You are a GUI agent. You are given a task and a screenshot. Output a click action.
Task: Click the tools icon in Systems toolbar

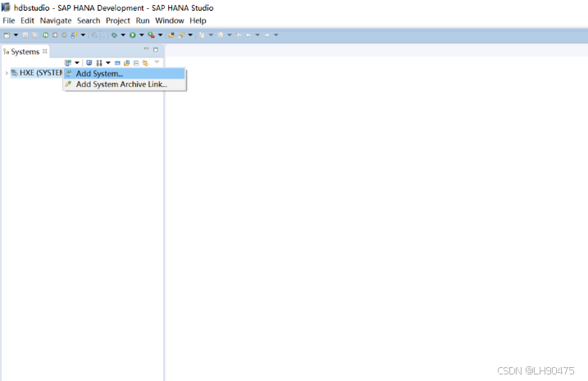99,63
